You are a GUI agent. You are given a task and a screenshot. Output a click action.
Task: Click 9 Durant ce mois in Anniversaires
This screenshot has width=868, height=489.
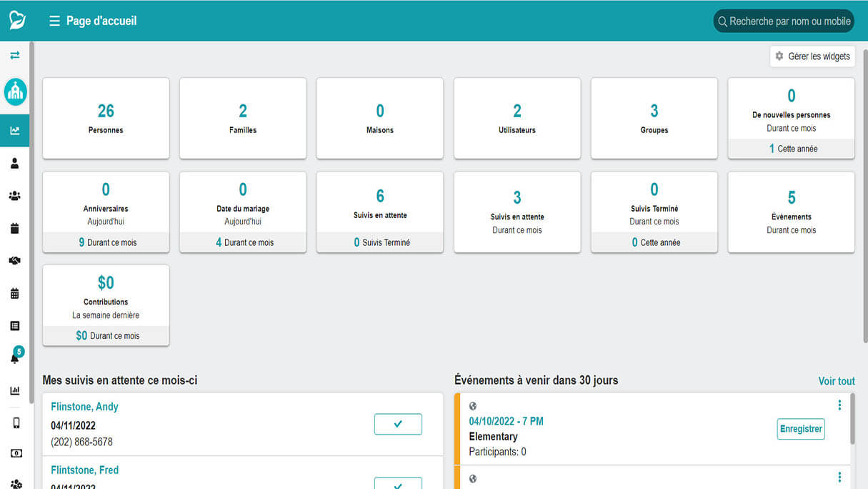click(106, 242)
